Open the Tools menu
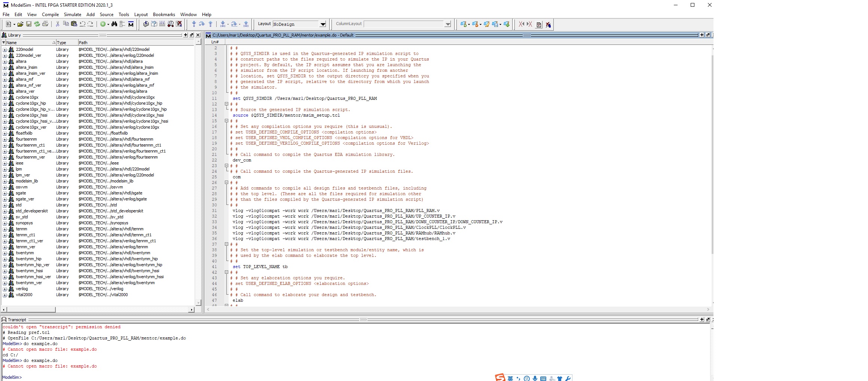 pyautogui.click(x=124, y=15)
